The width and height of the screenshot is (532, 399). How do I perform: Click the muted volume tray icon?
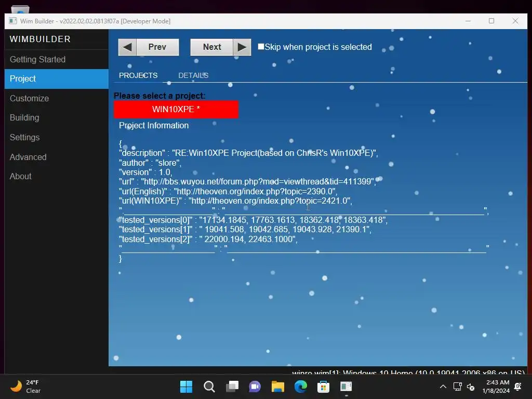tap(471, 387)
